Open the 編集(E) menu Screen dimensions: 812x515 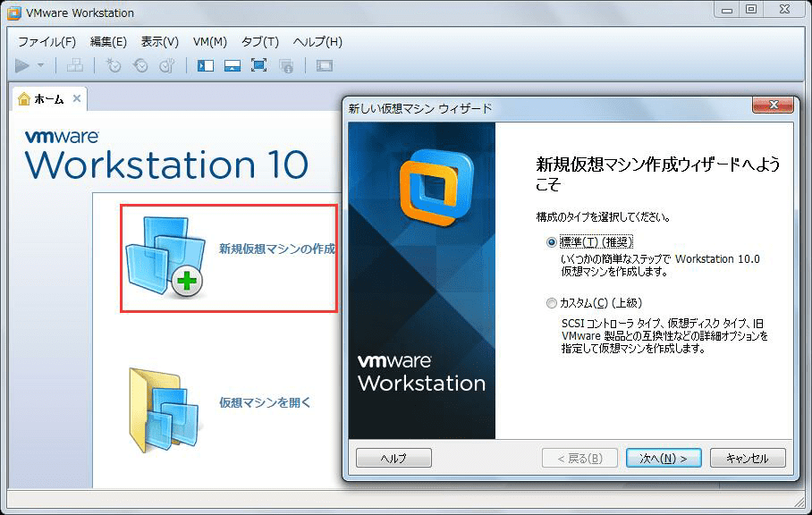pos(108,42)
